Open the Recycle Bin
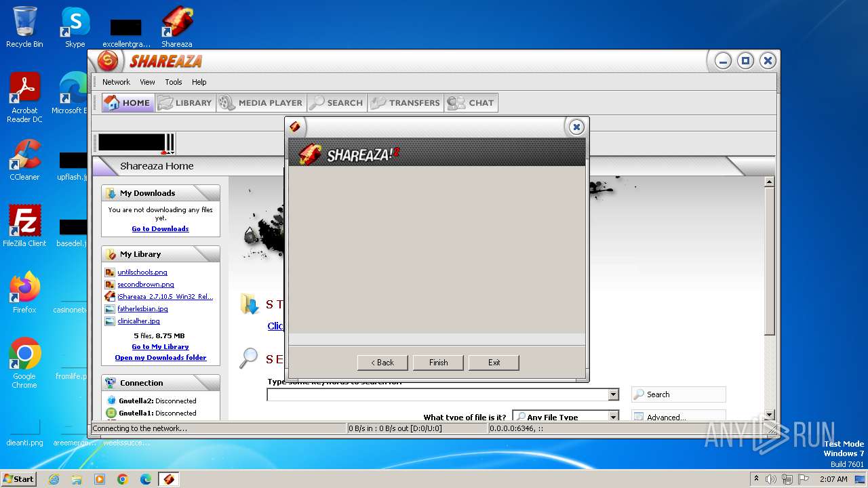The image size is (868, 488). point(24,27)
